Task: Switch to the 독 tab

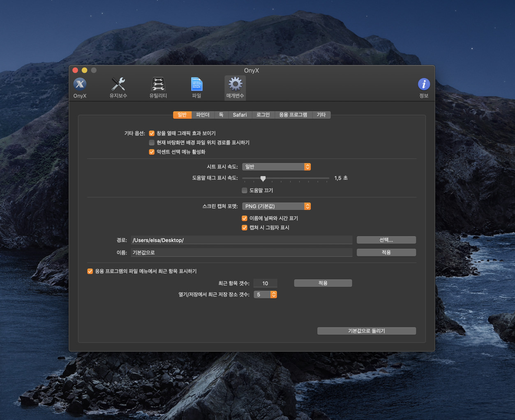Action: point(221,115)
